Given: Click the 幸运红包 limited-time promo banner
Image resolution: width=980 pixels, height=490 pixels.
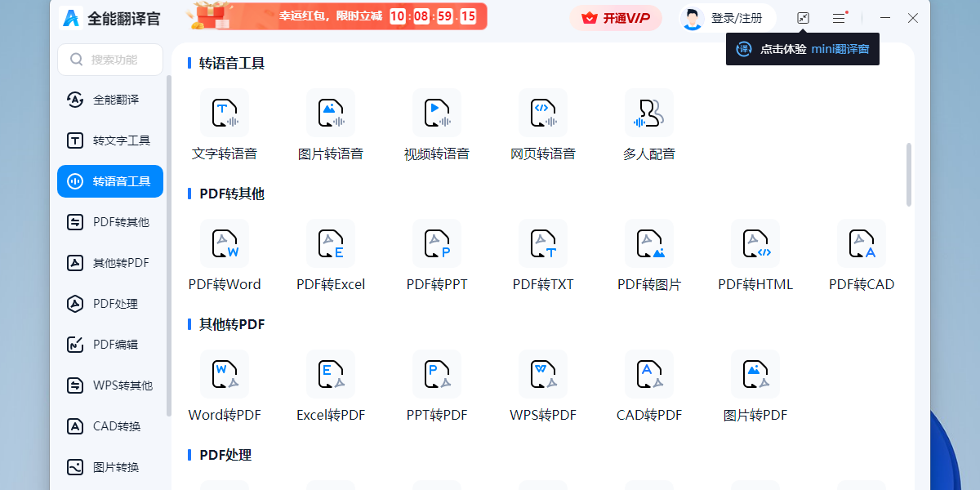Looking at the screenshot, I should [336, 16].
